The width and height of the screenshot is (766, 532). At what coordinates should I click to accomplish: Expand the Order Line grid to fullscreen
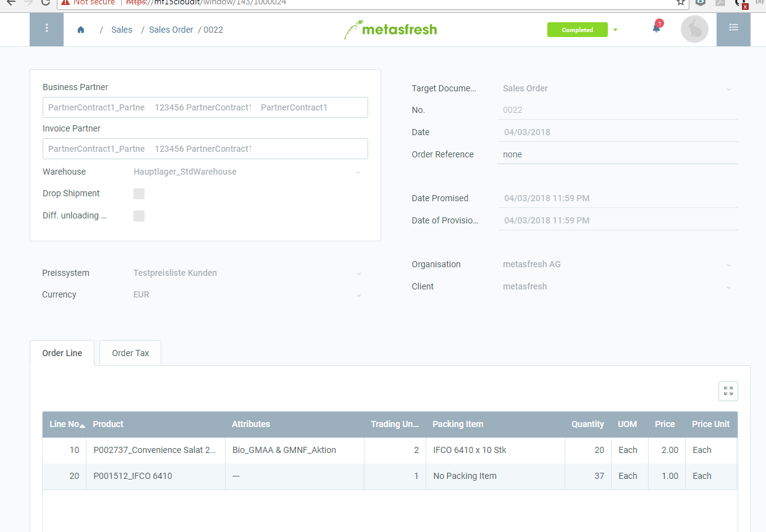pos(728,391)
